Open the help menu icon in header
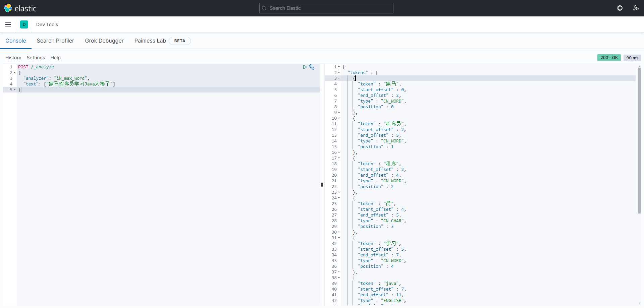 [620, 8]
